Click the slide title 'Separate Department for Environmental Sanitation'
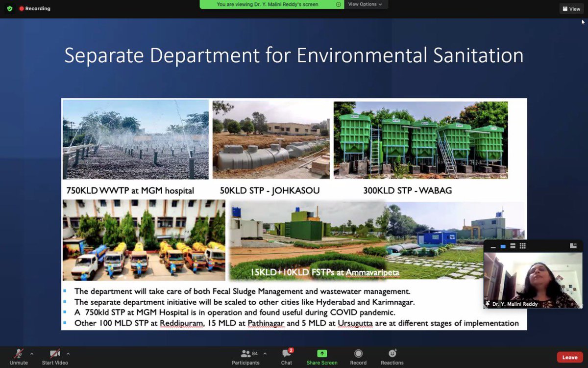The height and width of the screenshot is (368, 588). [294, 55]
